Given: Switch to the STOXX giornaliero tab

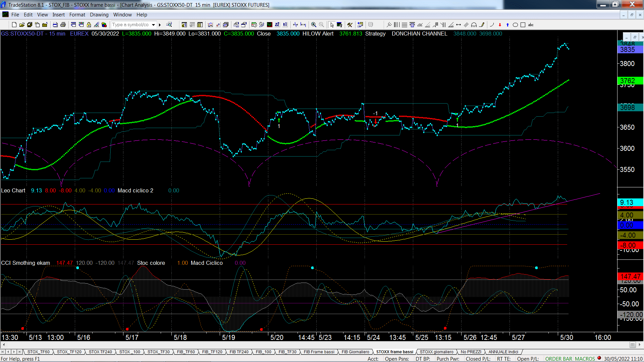Looking at the screenshot, I should tap(436, 352).
